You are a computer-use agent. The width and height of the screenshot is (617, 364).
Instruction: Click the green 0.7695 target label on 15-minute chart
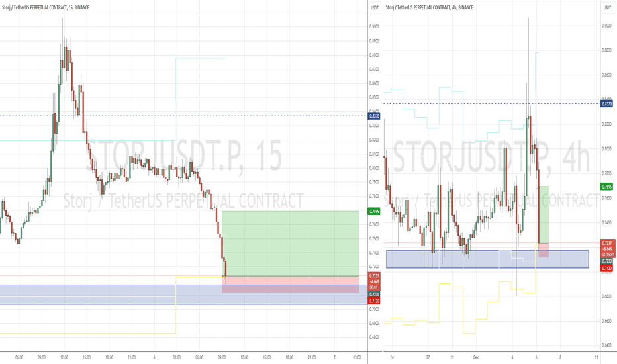(374, 211)
